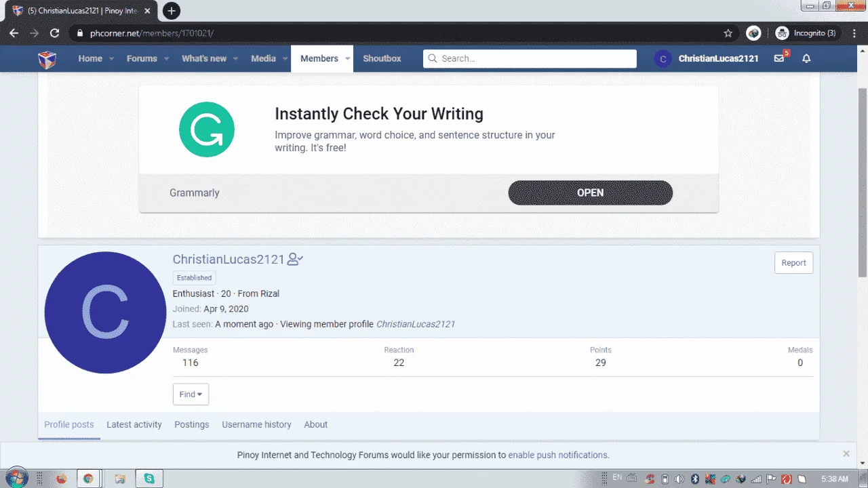Click the Medals count 0

800,363
